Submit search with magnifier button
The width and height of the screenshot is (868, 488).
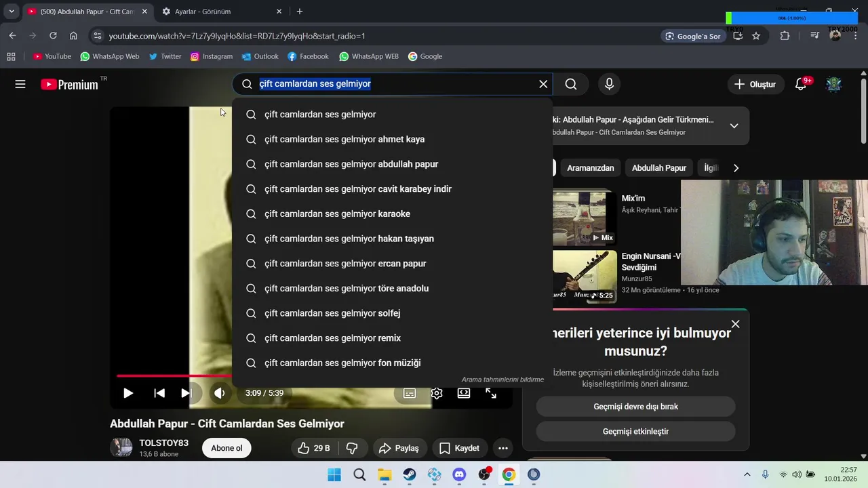571,84
